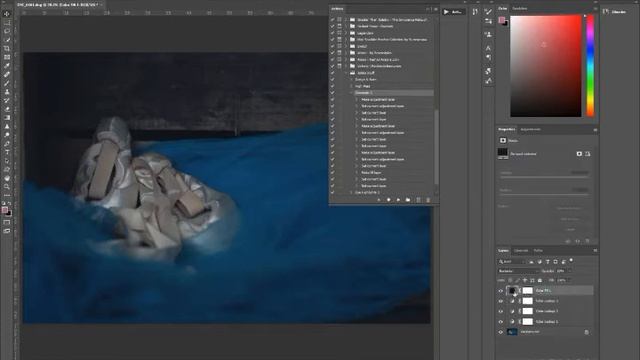Screen dimensions: 640x360
Task: Click the hue slider in Color panel
Action: point(590,66)
